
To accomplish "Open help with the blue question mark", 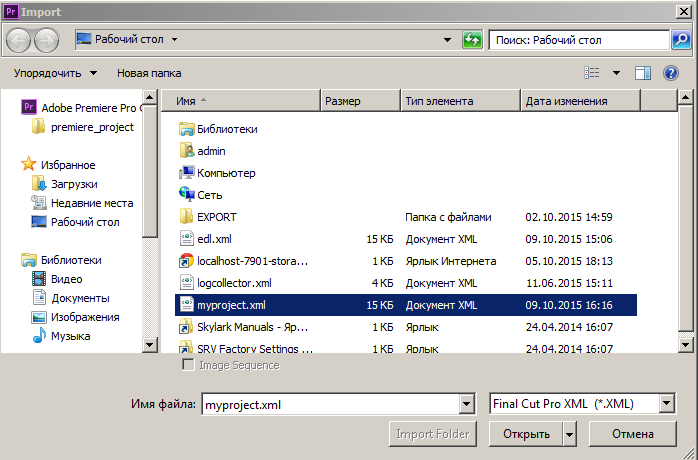I will coord(670,73).
